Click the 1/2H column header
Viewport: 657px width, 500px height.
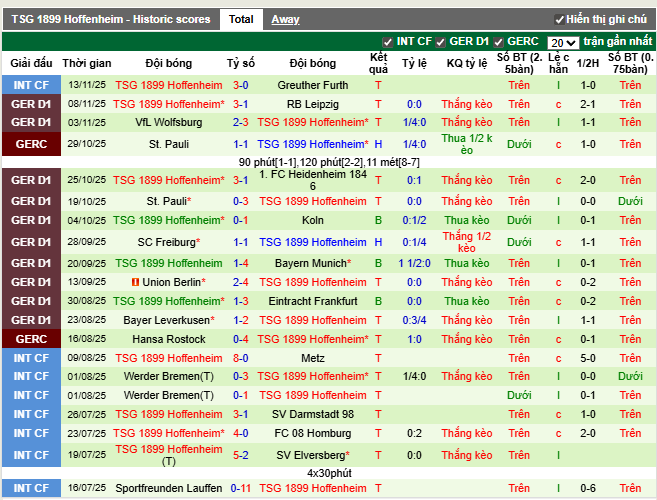[587, 63]
